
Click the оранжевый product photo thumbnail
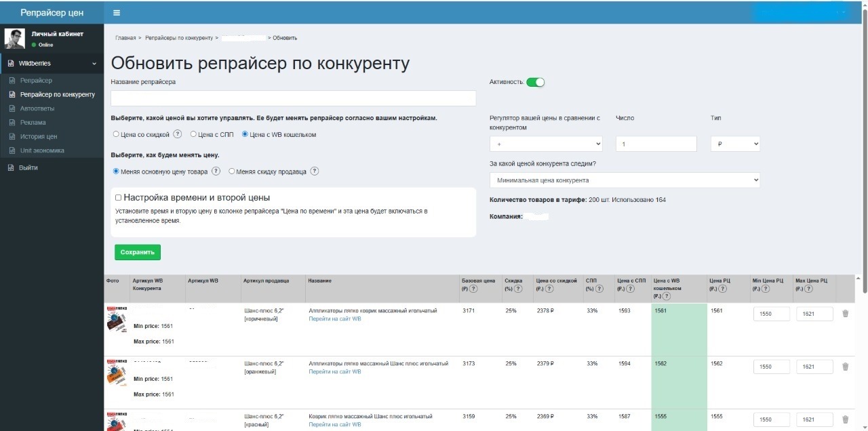click(117, 373)
